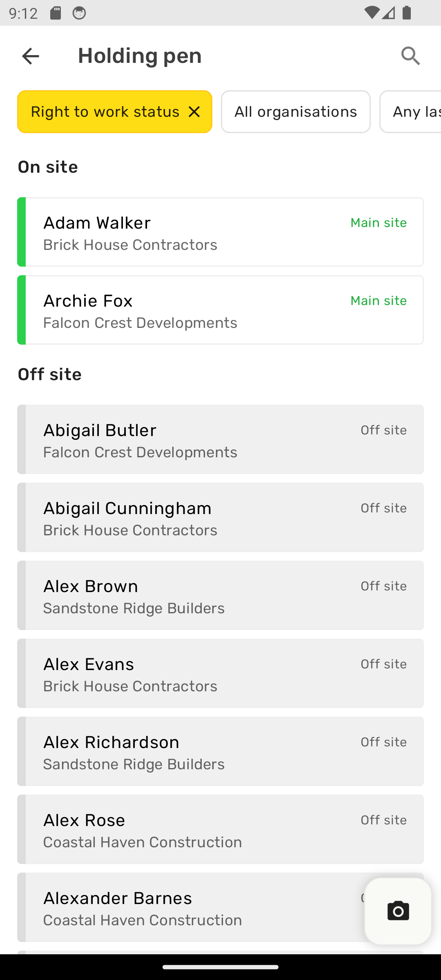
Task: Open Alex Brown of Sandstone Ridge Builders
Action: point(220,595)
